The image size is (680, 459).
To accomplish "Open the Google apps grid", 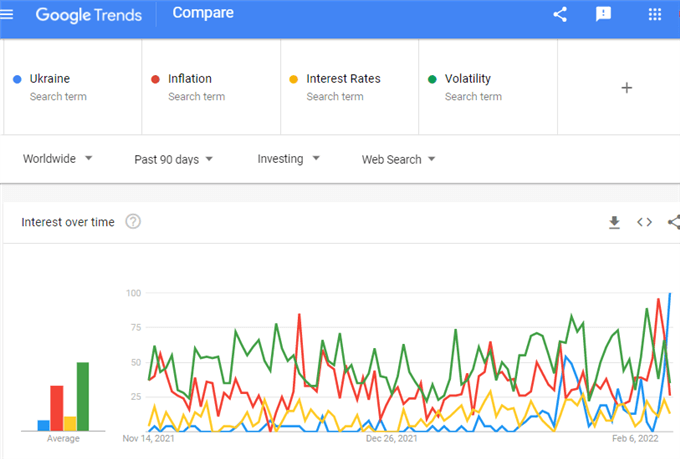I will (655, 14).
